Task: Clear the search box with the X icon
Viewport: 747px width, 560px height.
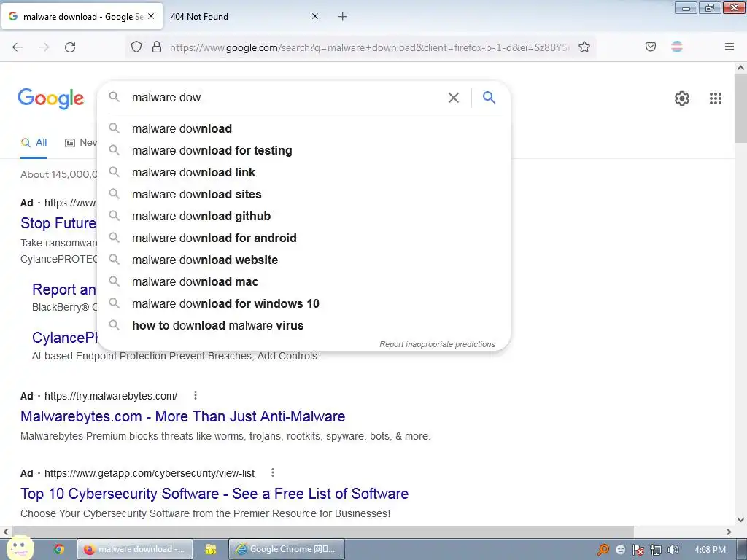Action: tap(454, 98)
